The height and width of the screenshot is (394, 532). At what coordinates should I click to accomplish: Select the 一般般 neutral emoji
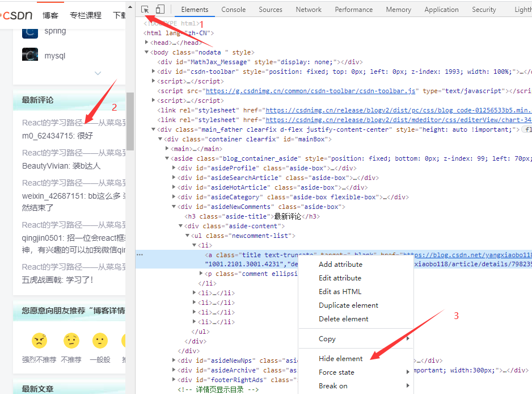click(x=100, y=341)
